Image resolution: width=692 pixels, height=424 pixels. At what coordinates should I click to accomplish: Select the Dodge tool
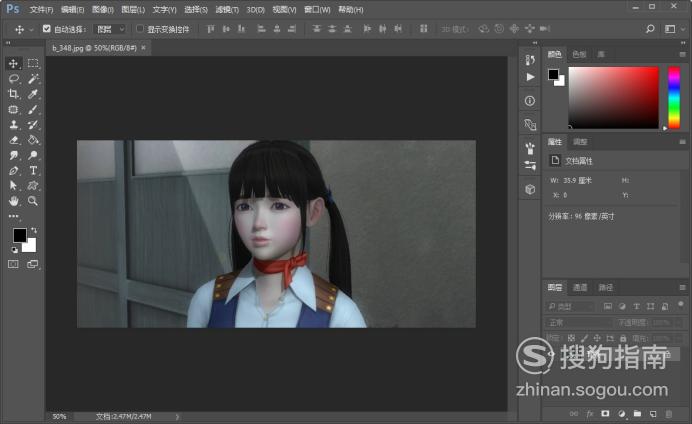(33, 155)
